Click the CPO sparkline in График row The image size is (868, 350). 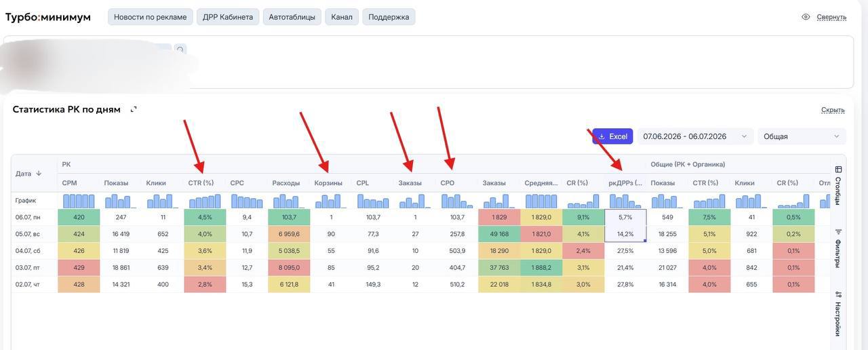click(457, 201)
